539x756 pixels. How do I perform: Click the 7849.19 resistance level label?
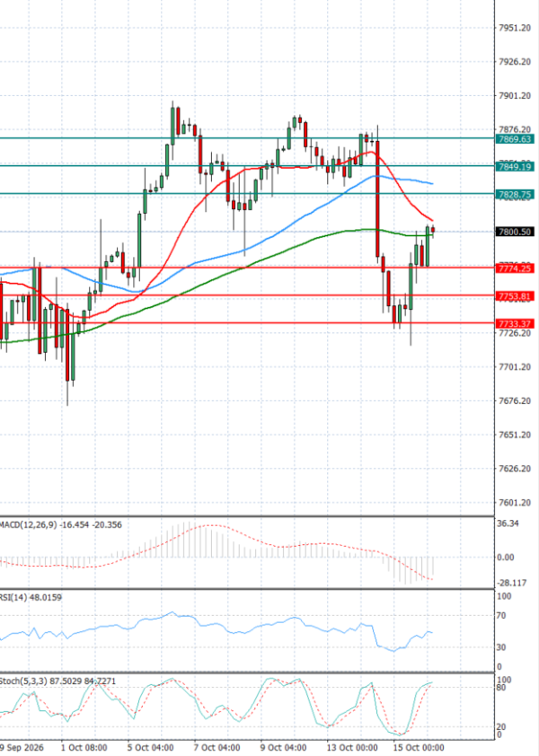tap(515, 167)
